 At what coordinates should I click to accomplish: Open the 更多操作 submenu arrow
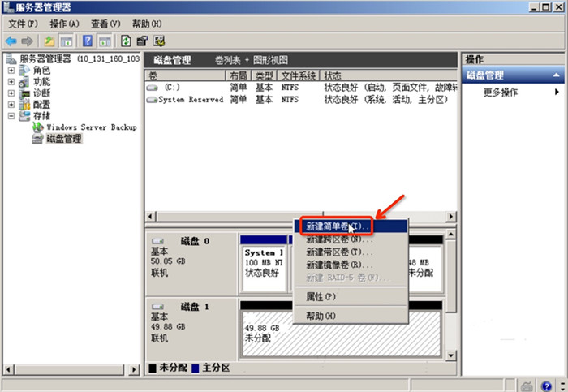coord(557,92)
